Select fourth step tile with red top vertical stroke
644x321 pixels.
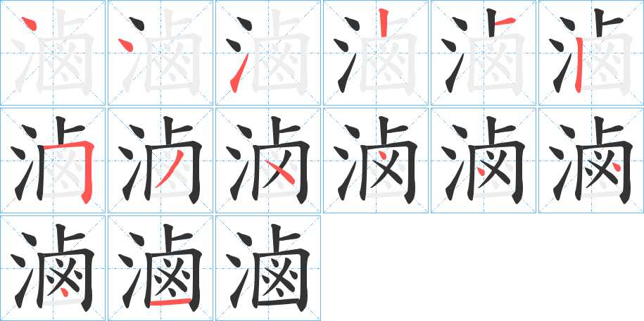(x=376, y=53)
